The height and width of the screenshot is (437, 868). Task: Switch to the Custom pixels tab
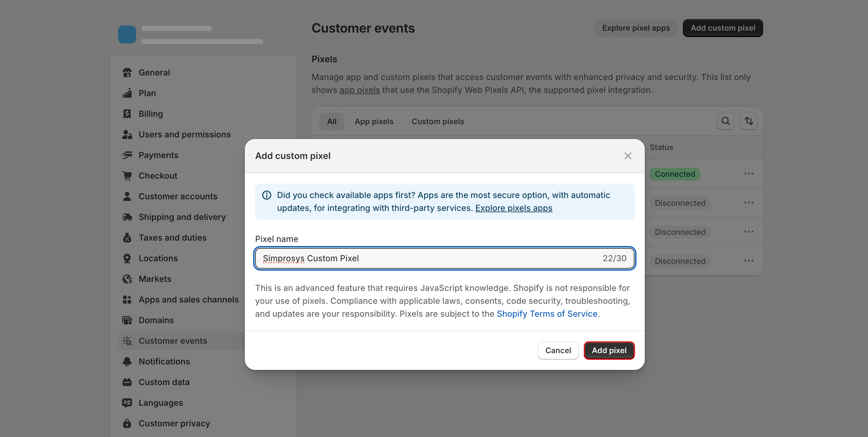[x=438, y=121]
